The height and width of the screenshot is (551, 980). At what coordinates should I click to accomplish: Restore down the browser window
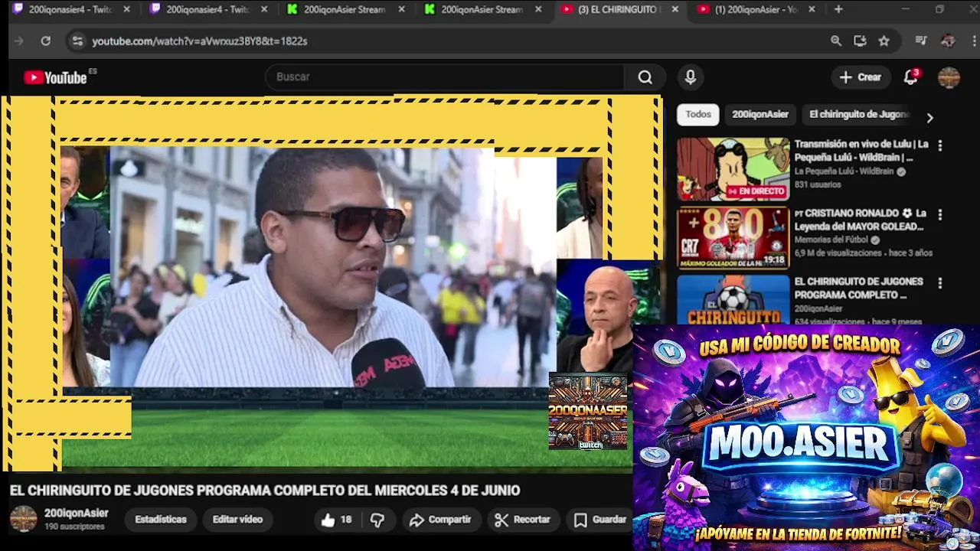pos(939,9)
